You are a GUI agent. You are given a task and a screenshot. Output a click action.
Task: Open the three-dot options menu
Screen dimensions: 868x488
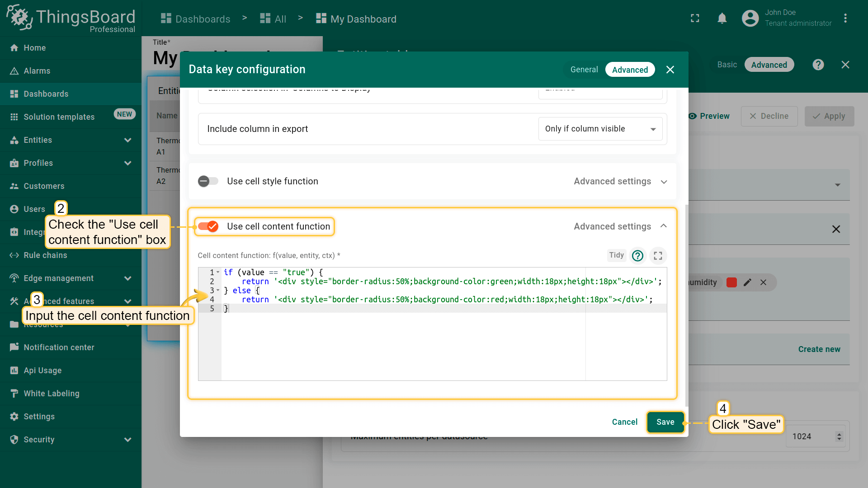click(845, 19)
